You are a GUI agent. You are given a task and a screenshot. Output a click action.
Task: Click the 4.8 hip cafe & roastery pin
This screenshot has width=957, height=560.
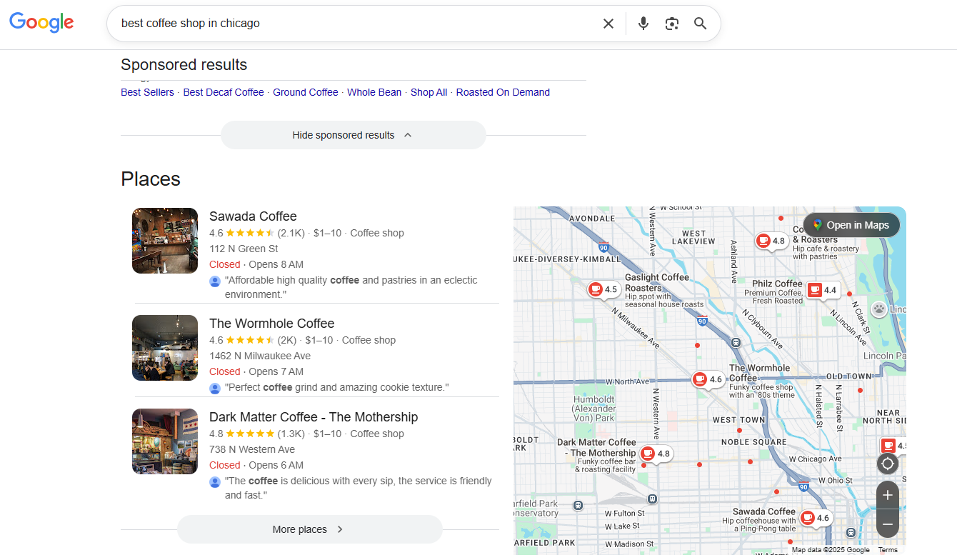771,241
